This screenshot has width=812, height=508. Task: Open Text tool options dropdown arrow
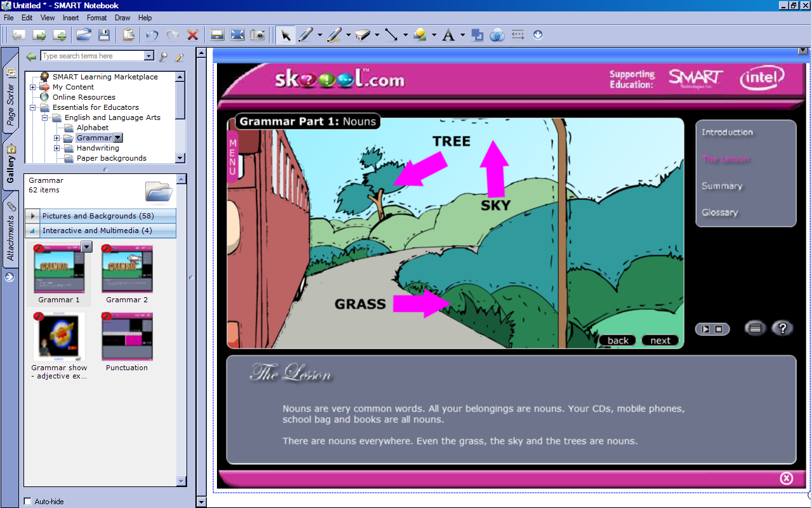point(462,35)
